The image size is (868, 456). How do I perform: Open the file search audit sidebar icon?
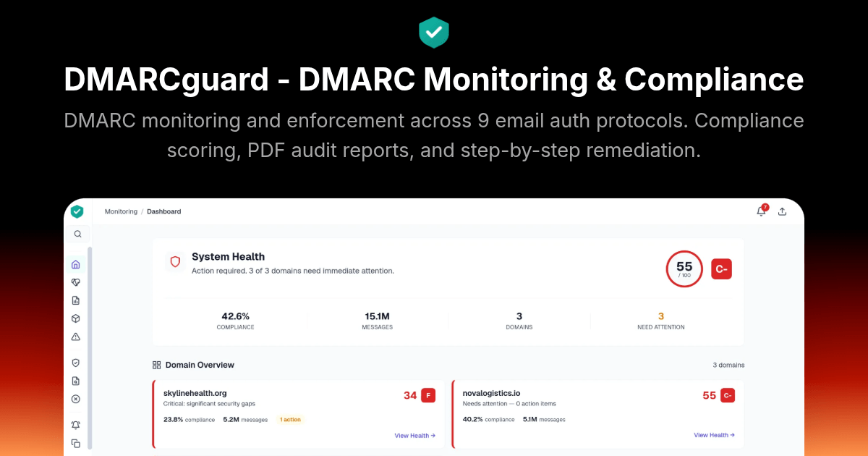pos(76,381)
